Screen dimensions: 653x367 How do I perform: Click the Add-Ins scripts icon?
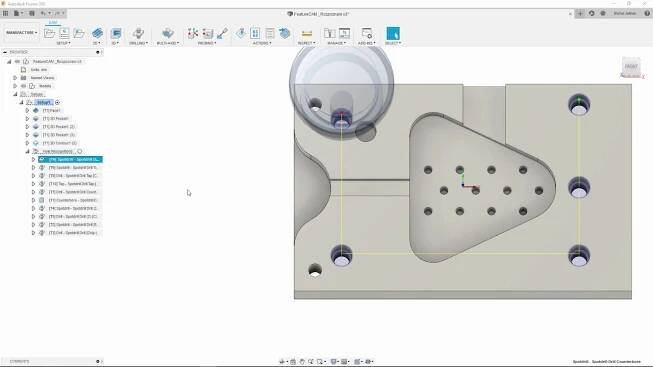366,33
